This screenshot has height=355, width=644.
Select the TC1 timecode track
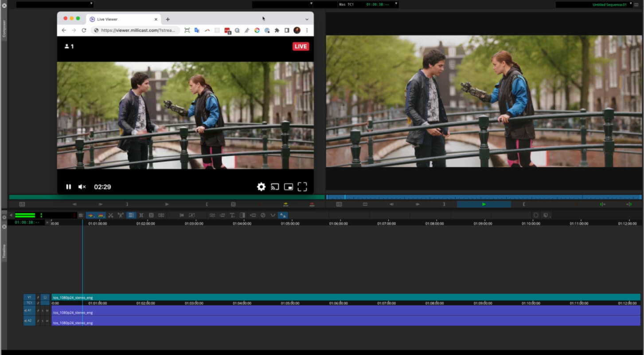29,303
